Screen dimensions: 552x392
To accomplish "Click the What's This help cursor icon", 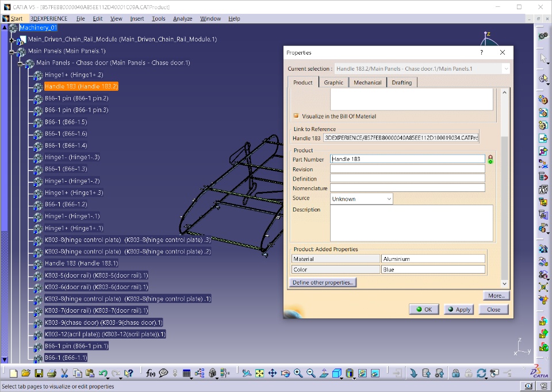I will click(x=128, y=373).
